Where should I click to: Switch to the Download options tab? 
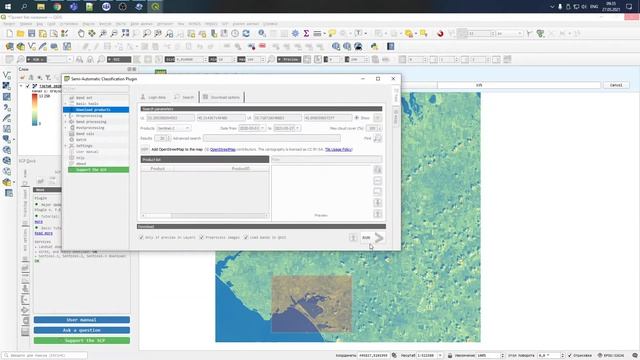click(x=222, y=97)
